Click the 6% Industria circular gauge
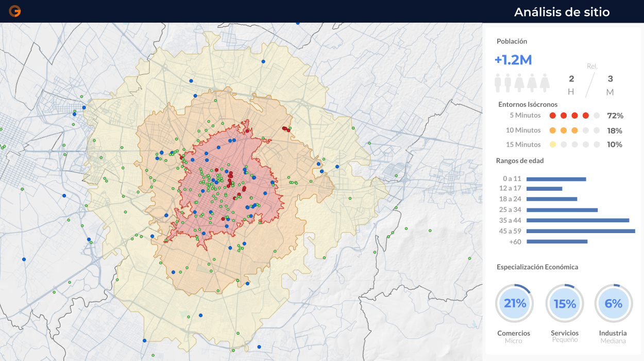Image resolution: width=644 pixels, height=361 pixels. 614,303
